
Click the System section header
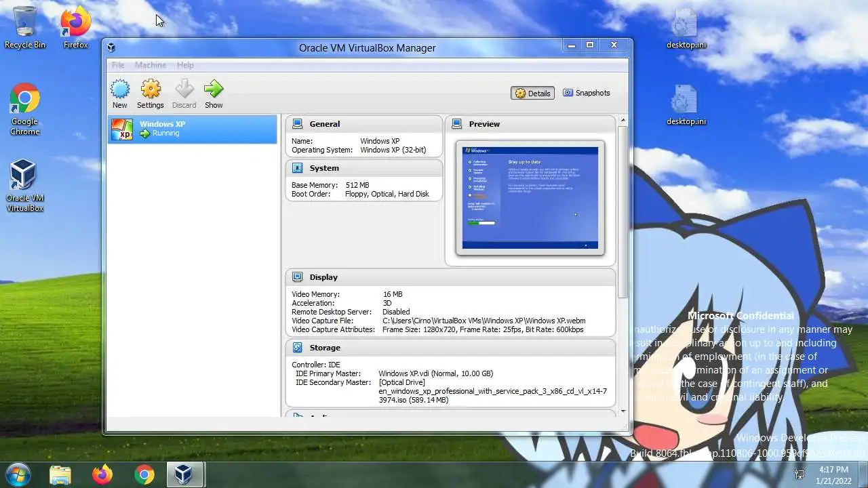click(364, 168)
